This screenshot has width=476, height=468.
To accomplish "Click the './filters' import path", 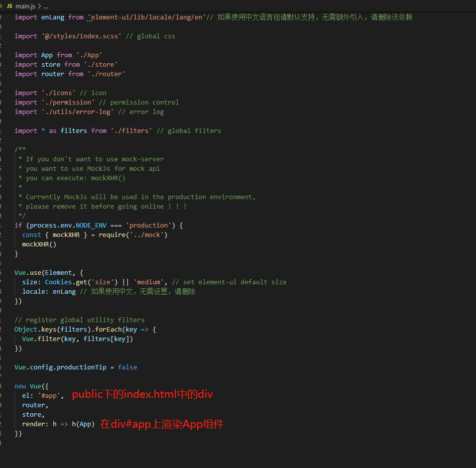I will (x=131, y=130).
